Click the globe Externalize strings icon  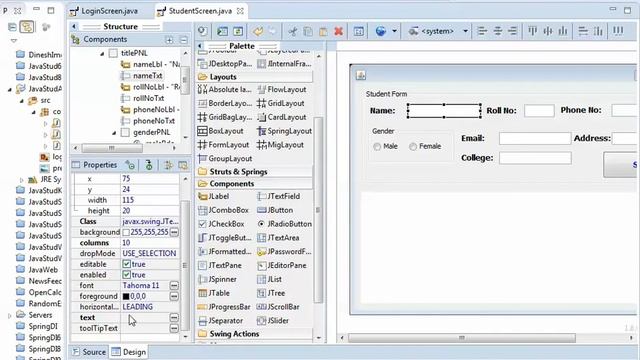point(380,31)
